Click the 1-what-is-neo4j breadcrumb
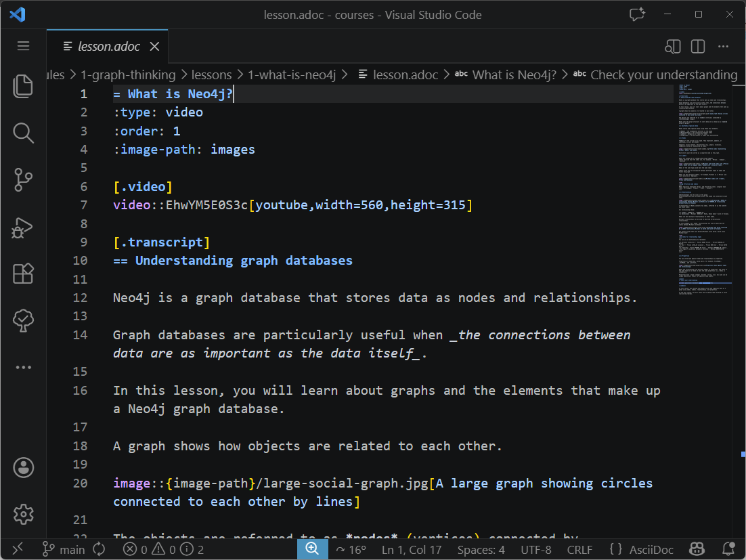746x560 pixels. coord(292,74)
